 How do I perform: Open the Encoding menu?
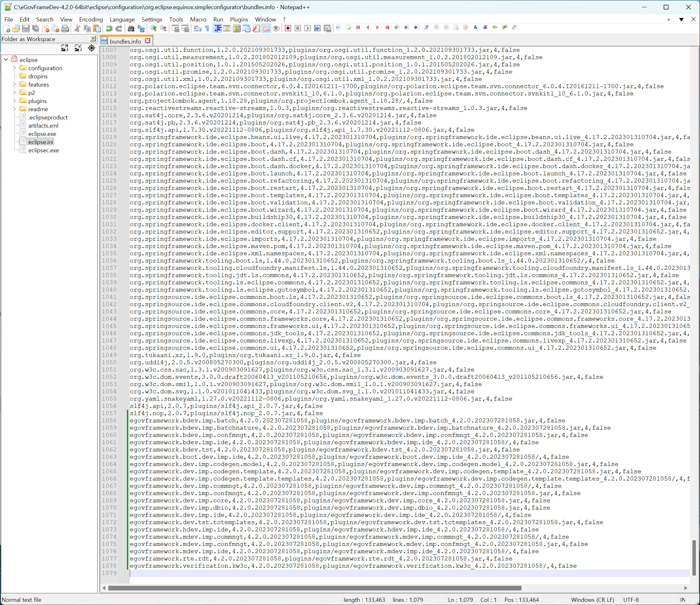[91, 19]
